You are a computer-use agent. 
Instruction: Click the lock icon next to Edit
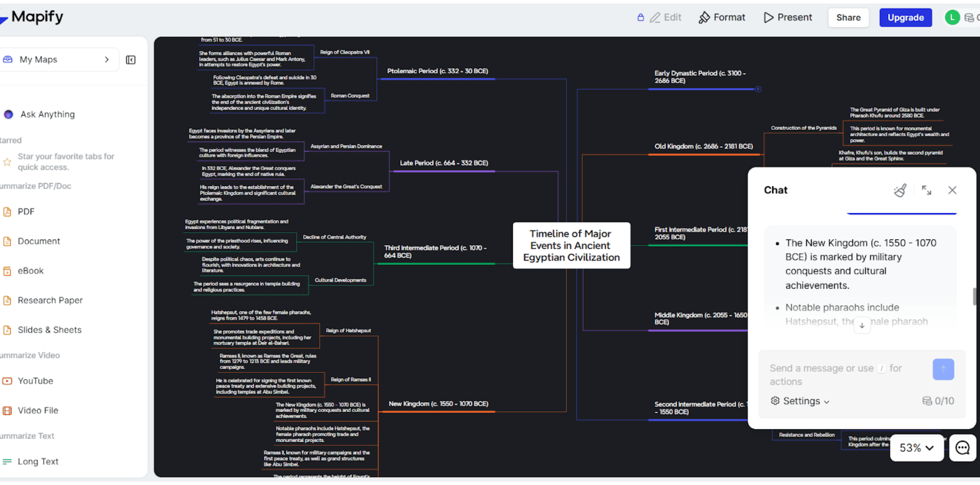click(640, 17)
